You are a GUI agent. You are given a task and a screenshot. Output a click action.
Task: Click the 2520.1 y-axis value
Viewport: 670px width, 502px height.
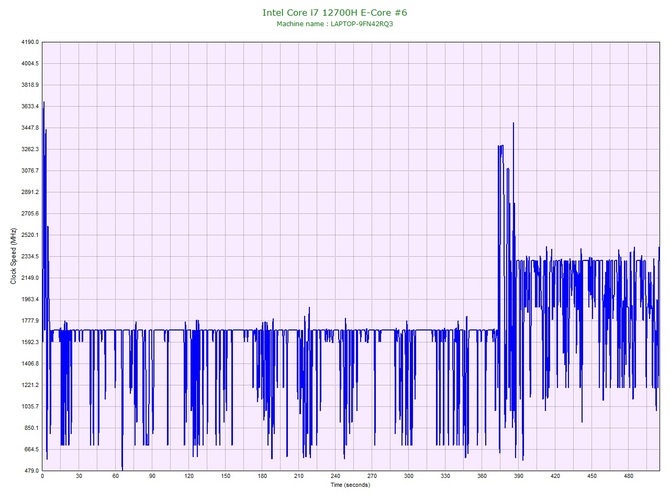point(30,235)
